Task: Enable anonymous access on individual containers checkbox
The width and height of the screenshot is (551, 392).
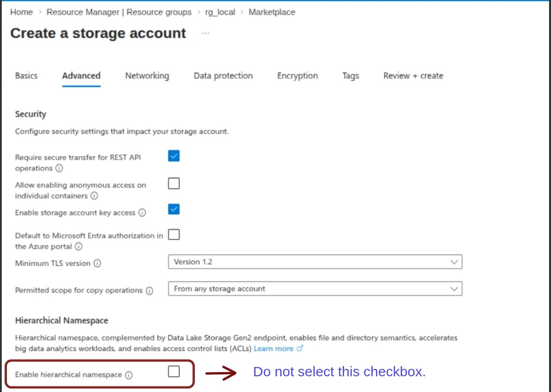Action: point(174,184)
